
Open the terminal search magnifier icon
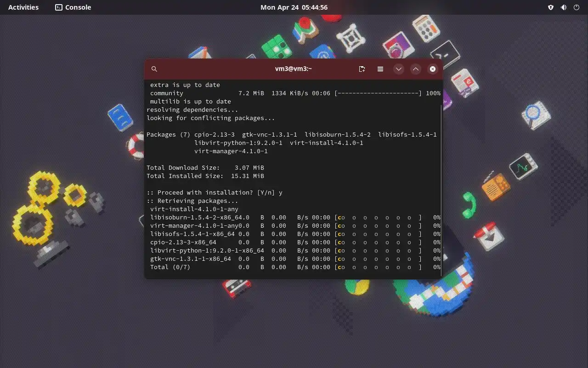click(154, 69)
